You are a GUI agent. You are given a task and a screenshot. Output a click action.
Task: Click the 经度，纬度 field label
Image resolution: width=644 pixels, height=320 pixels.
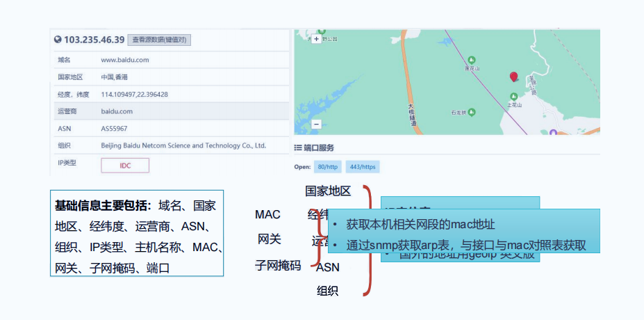[74, 95]
